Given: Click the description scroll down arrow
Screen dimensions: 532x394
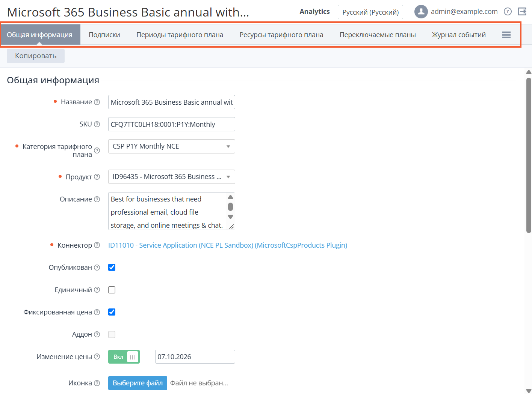Looking at the screenshot, I should 230,217.
